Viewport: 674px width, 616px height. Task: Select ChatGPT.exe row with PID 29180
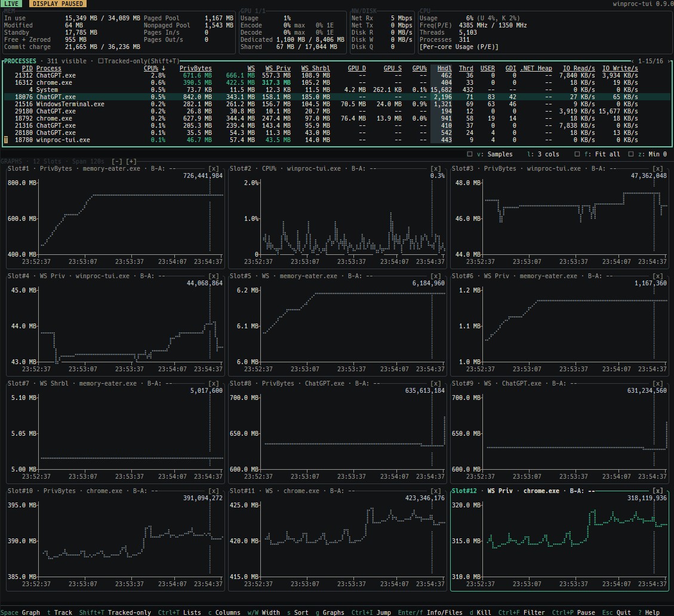coord(337,112)
